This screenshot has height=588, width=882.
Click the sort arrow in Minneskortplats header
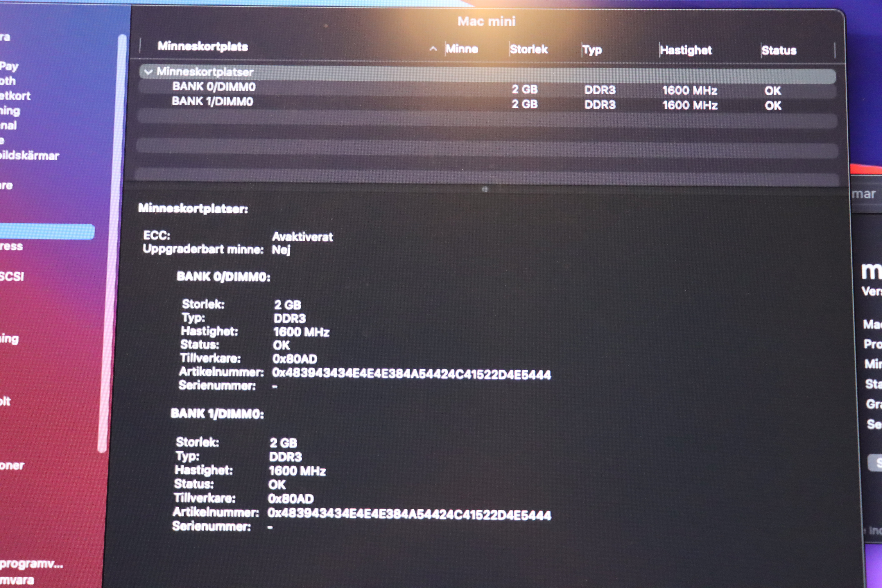(x=433, y=49)
